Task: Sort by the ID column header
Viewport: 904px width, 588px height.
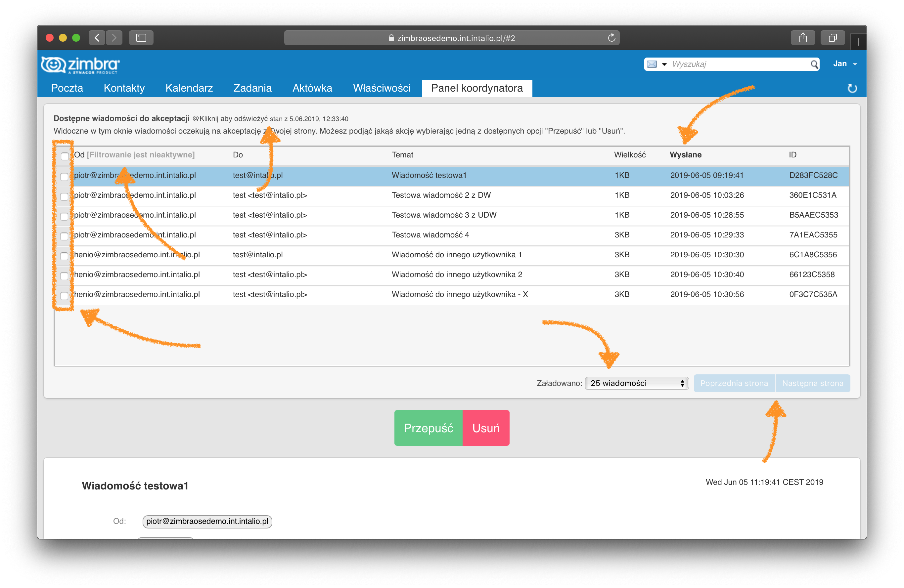Action: [x=792, y=155]
